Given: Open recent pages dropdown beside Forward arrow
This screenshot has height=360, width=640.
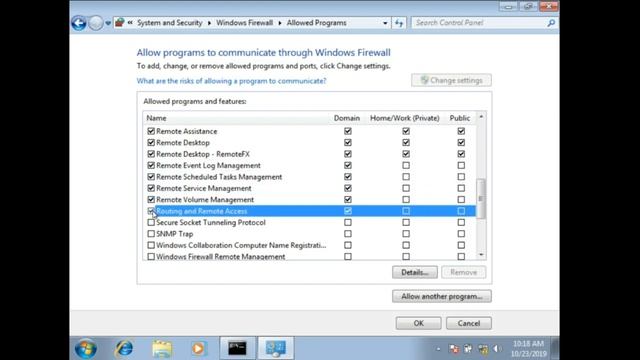Looking at the screenshot, I should point(108,23).
